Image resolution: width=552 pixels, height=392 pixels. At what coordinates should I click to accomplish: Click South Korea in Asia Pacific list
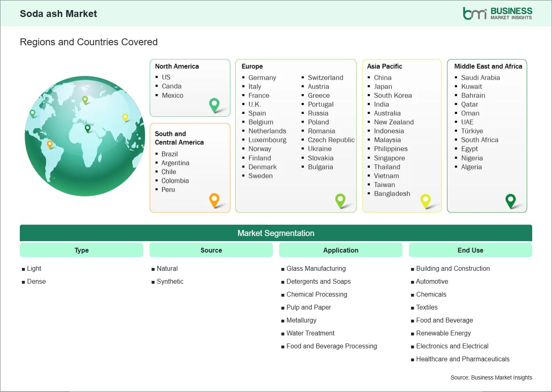(x=393, y=95)
